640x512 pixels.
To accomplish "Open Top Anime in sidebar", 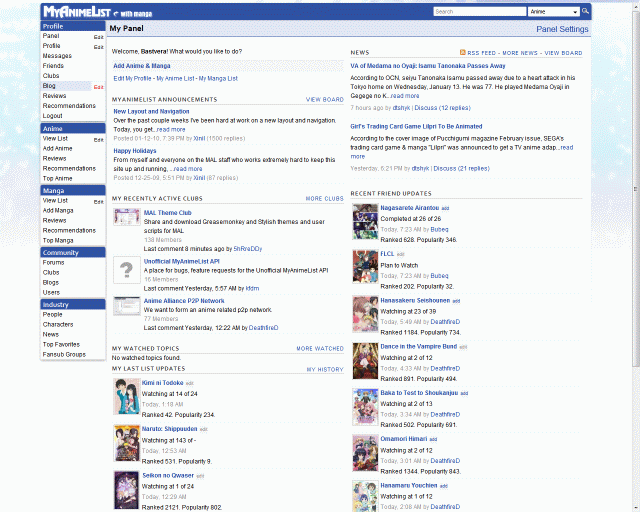I will pyautogui.click(x=58, y=178).
